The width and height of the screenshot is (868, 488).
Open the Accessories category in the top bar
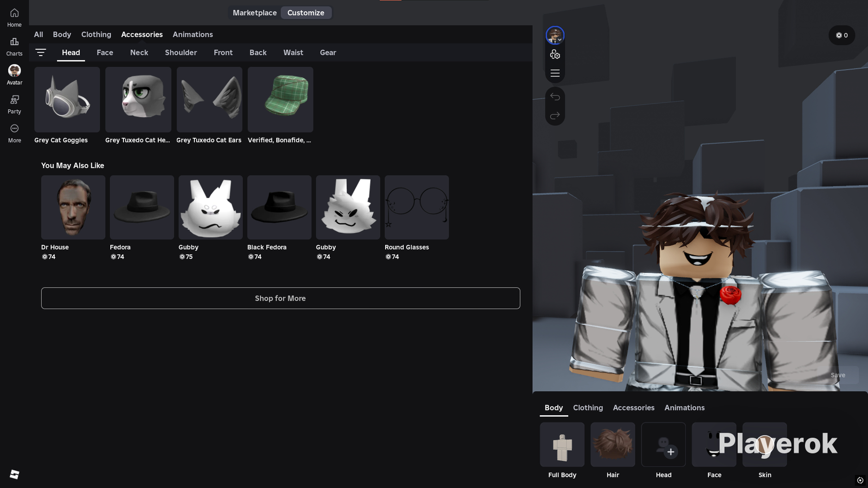[x=142, y=35]
